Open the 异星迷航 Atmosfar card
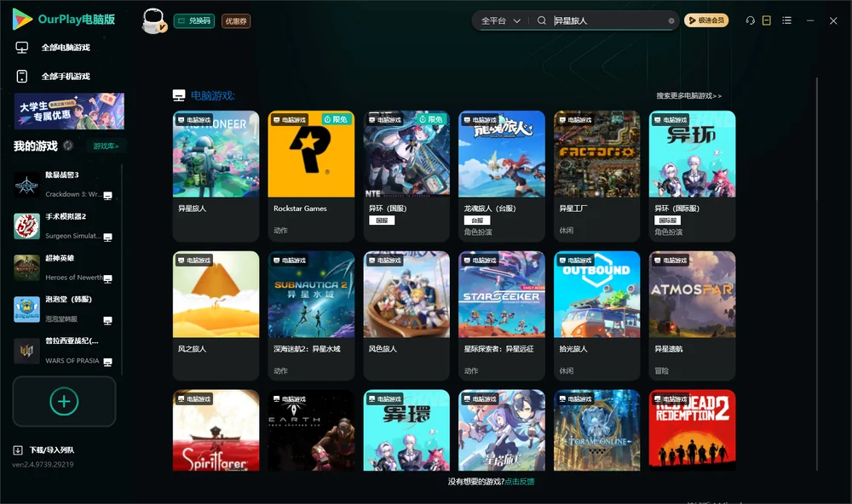 point(692,316)
